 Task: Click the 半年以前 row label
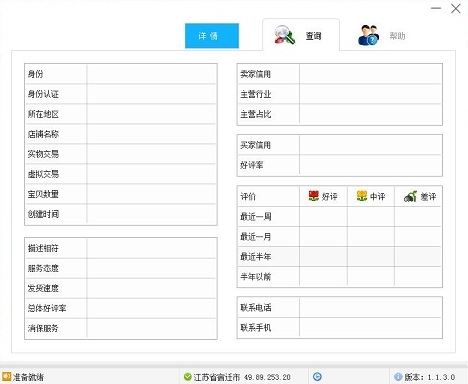tap(256, 277)
